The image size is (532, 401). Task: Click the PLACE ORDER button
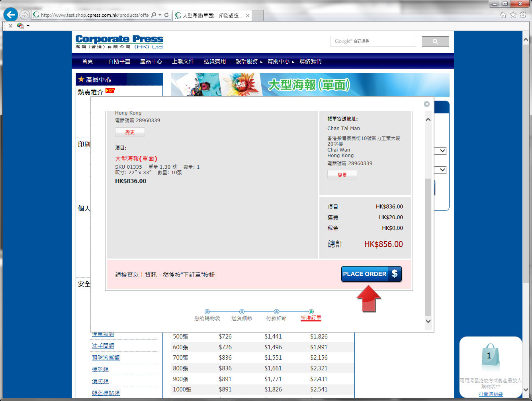point(371,274)
